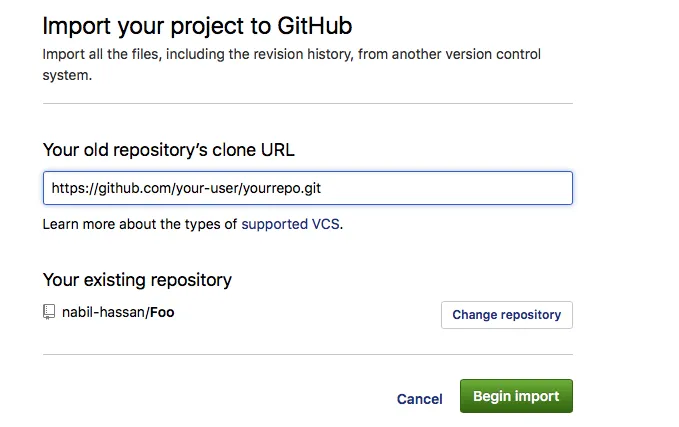Click "https://" at the start of the URL

72,188
